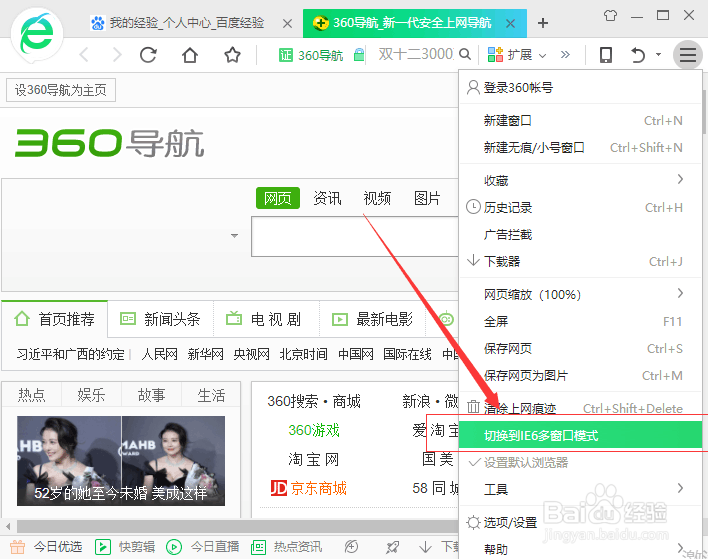
Task: Select the 图片 search tab
Action: [x=427, y=198]
